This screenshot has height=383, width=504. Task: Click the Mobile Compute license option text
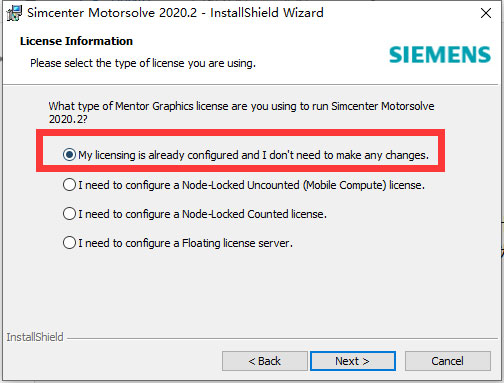coord(251,185)
